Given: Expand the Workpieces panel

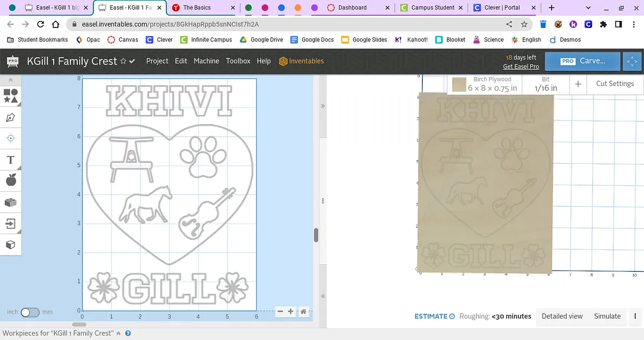Looking at the screenshot, I should pos(118,334).
